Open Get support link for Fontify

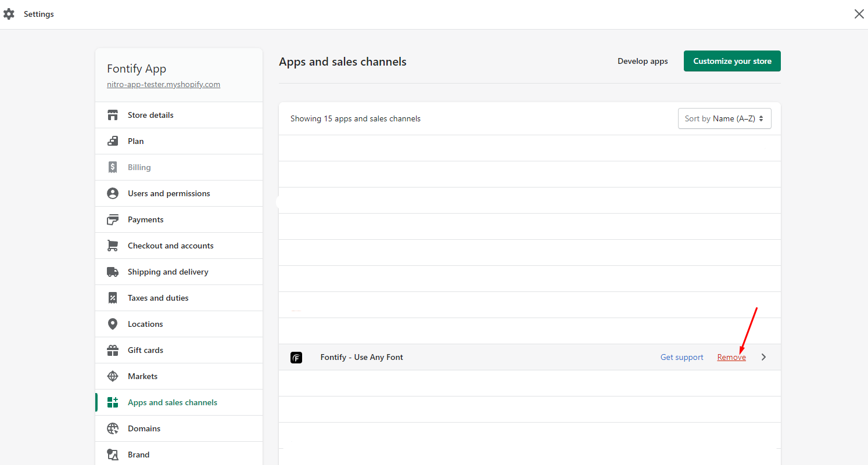point(682,357)
